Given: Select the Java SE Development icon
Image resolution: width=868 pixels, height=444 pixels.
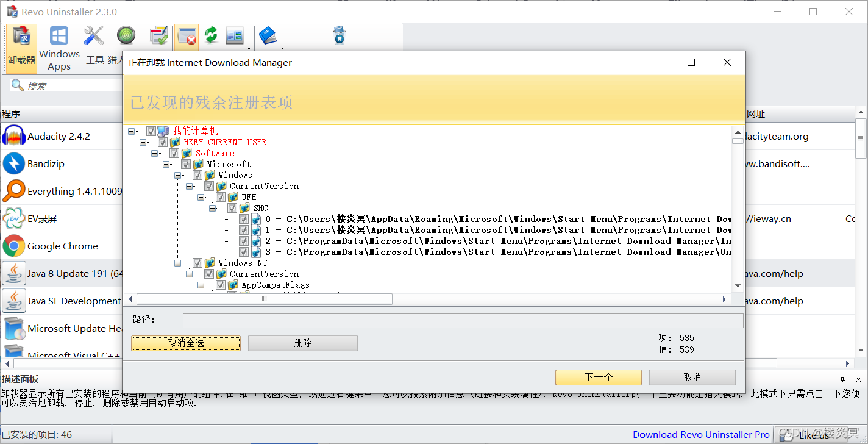Looking at the screenshot, I should [x=13, y=301].
